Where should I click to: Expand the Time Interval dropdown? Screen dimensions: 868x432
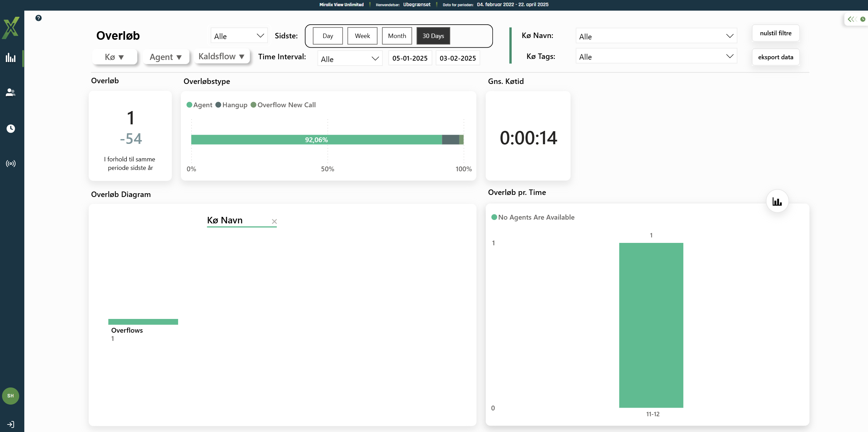349,59
